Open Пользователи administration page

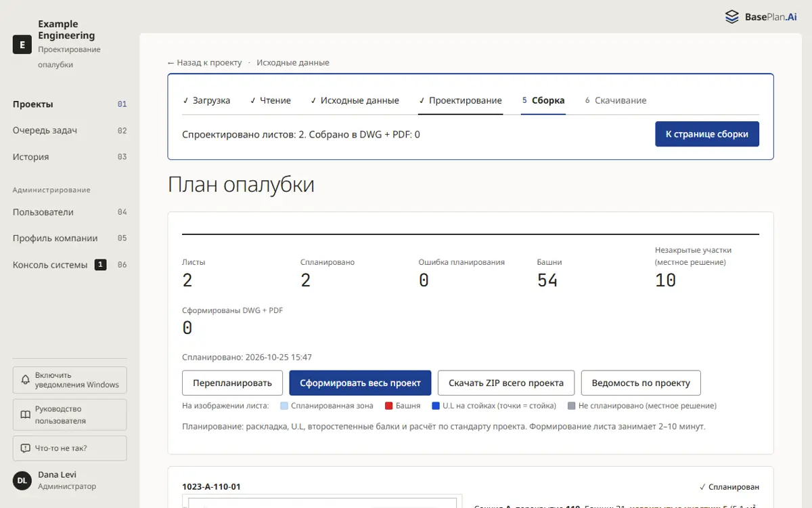pos(70,212)
